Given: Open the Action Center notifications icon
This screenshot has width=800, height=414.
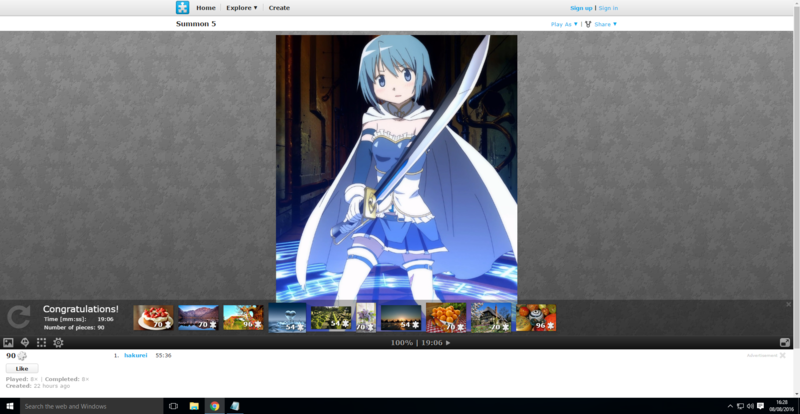Looking at the screenshot, I should (x=760, y=406).
